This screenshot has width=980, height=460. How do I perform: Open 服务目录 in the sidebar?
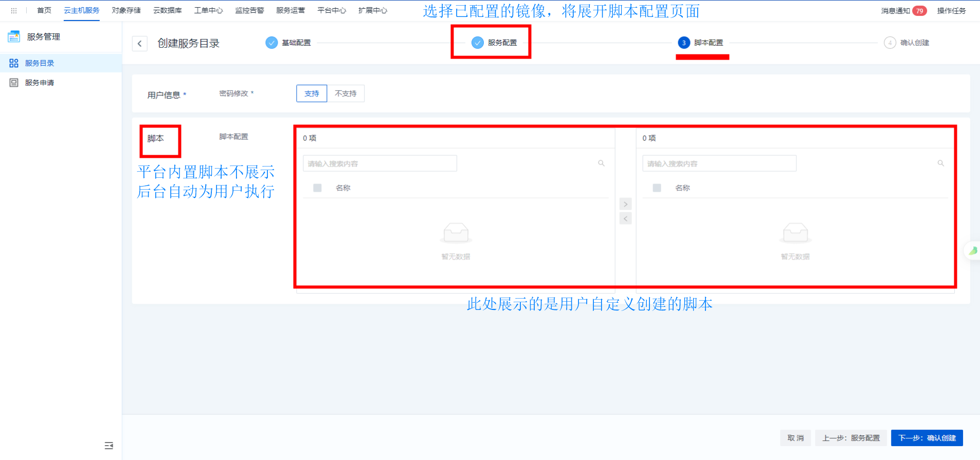[x=40, y=63]
